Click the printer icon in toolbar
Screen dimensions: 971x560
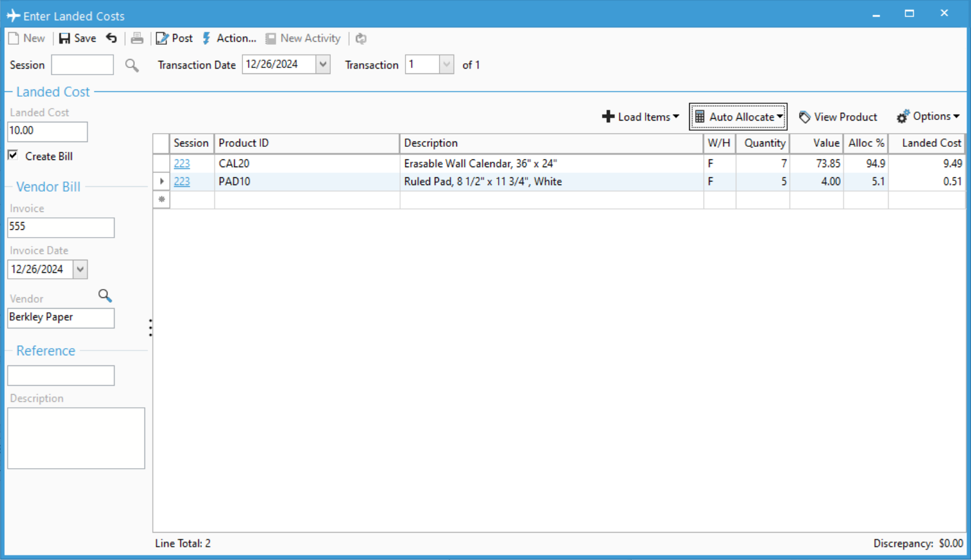tap(137, 38)
